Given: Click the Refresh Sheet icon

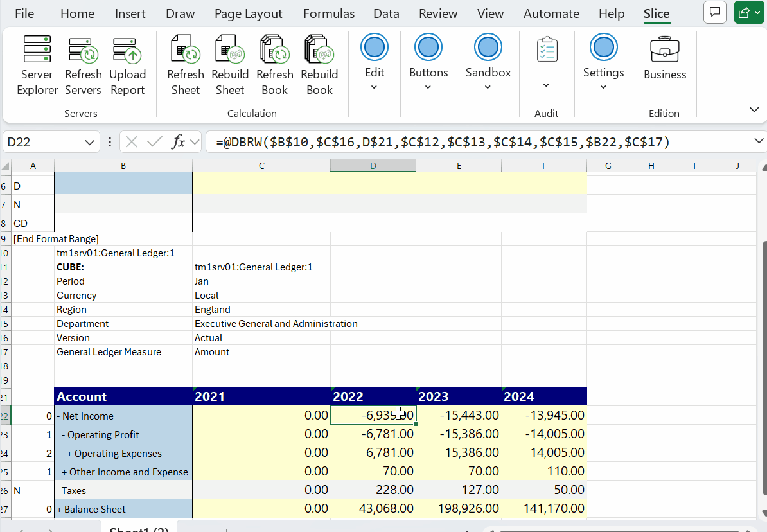Looking at the screenshot, I should tap(185, 66).
